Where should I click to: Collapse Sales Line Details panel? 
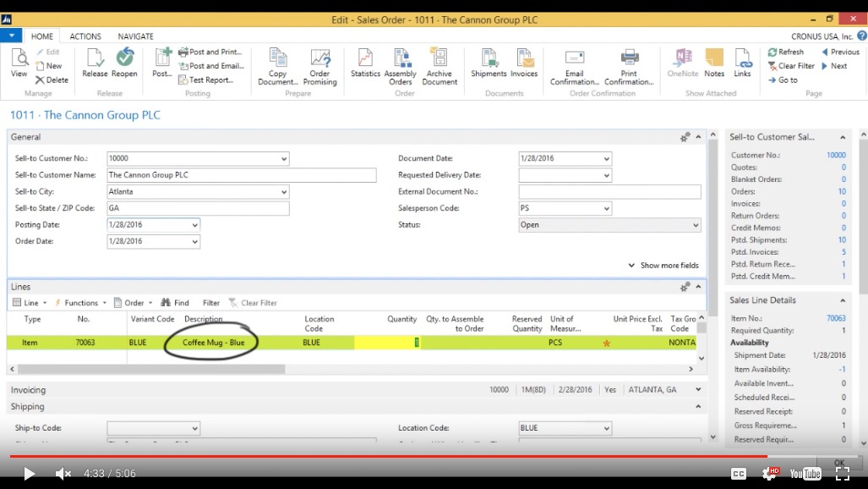coord(843,300)
